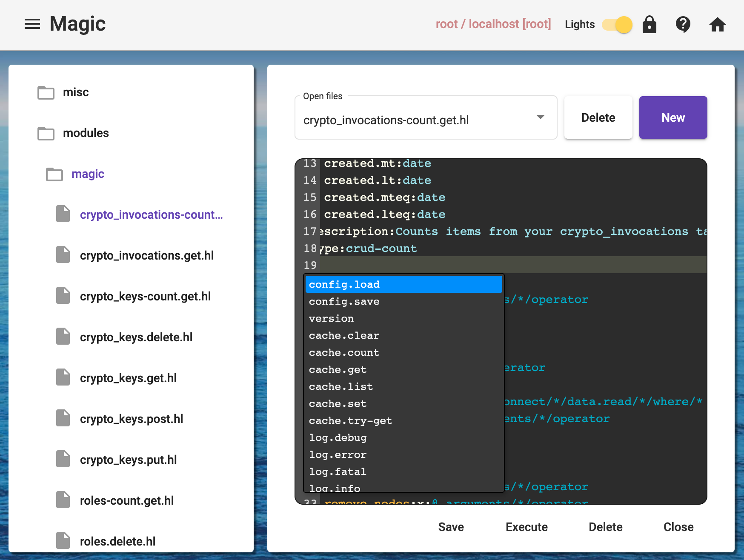Image resolution: width=744 pixels, height=560 pixels.
Task: Click the root / localhost connection link
Action: click(x=493, y=24)
